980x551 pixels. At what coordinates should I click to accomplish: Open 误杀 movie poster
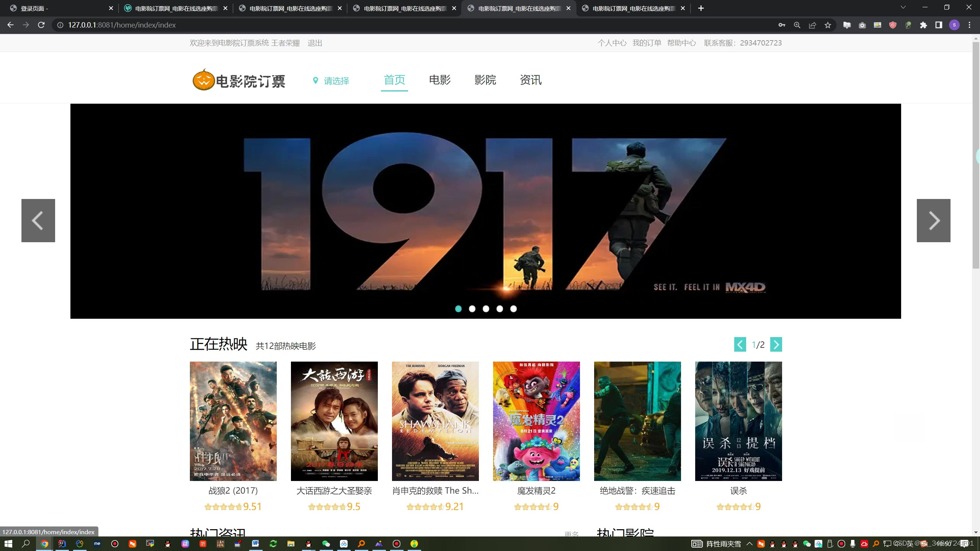738,421
